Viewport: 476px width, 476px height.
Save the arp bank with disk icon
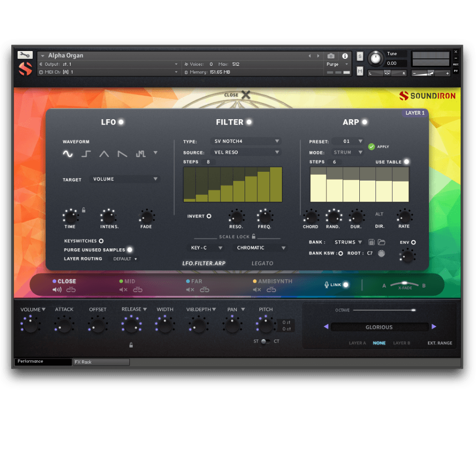tap(371, 242)
